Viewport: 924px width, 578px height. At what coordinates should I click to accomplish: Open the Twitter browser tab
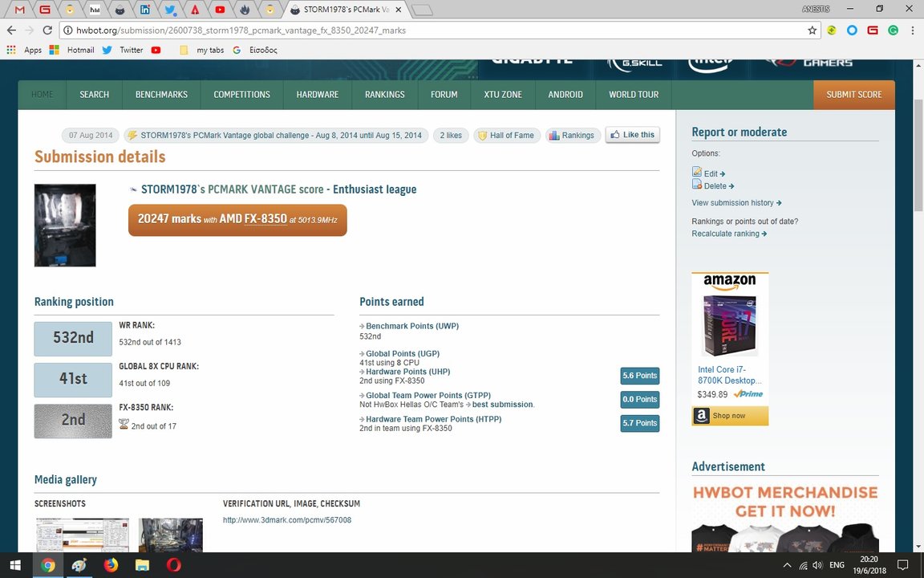pos(170,10)
